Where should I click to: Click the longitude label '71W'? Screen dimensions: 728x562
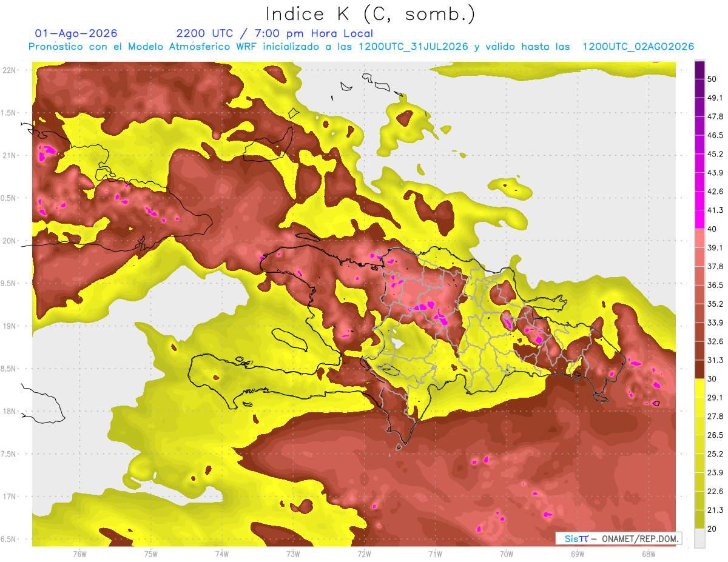[x=435, y=554]
